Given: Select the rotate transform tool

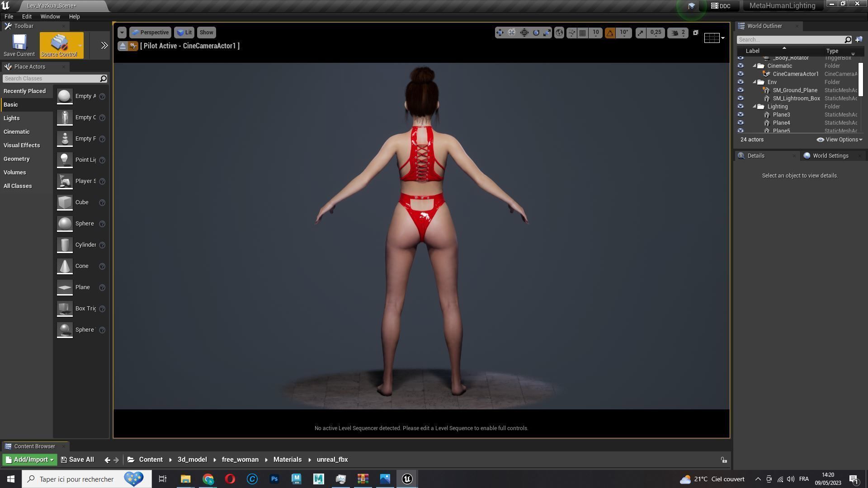Looking at the screenshot, I should (536, 33).
